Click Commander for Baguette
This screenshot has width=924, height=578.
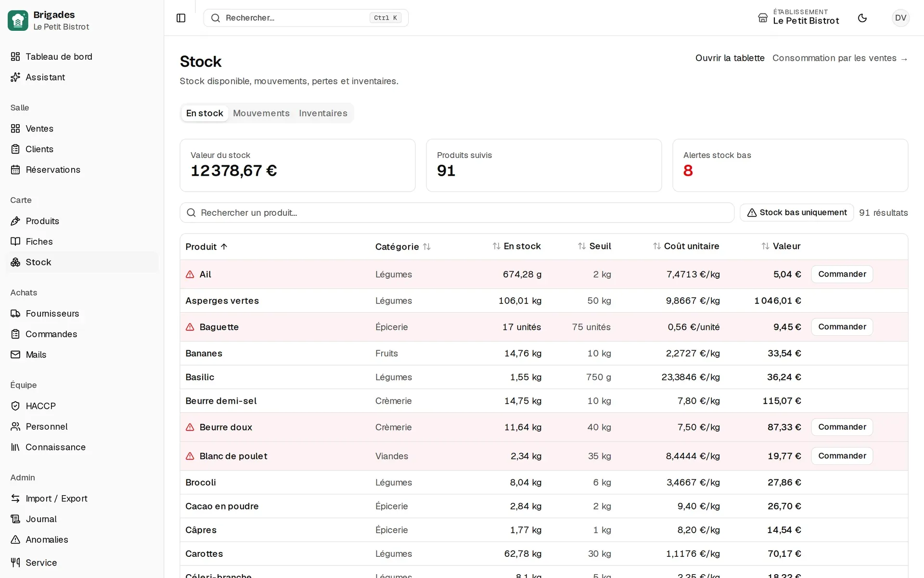tap(842, 327)
